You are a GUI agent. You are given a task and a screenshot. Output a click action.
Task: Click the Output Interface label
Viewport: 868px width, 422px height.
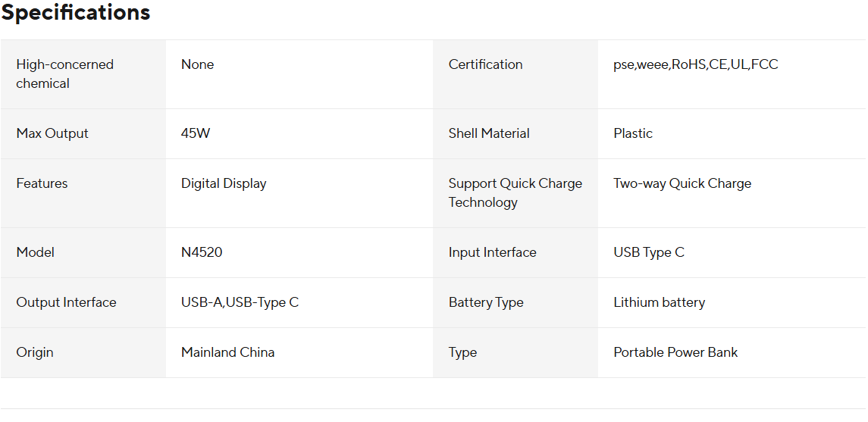tap(66, 302)
